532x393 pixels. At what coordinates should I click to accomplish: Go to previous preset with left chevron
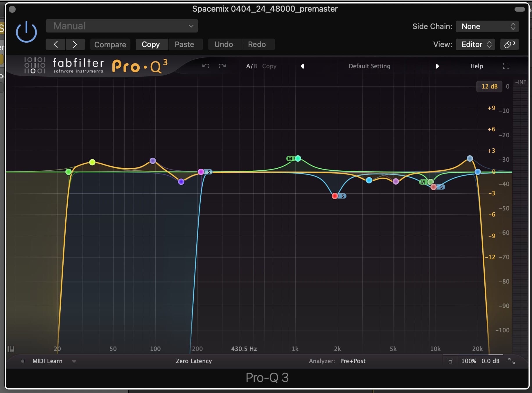55,44
